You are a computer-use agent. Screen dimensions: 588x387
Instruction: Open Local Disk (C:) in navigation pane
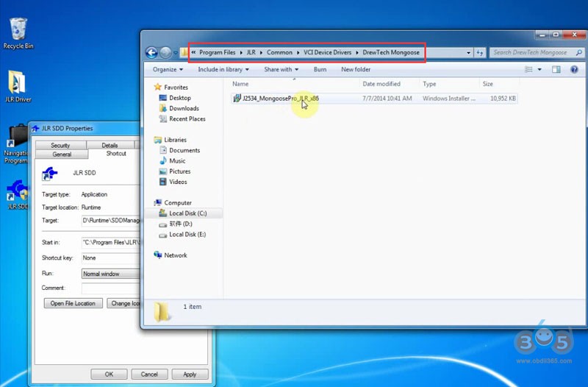[187, 213]
